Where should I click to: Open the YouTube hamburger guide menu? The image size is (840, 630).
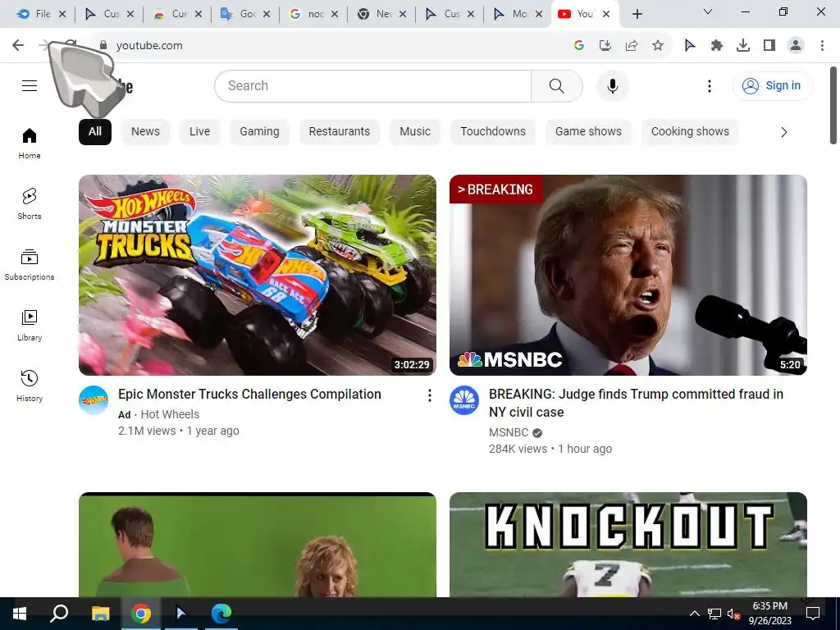[30, 85]
